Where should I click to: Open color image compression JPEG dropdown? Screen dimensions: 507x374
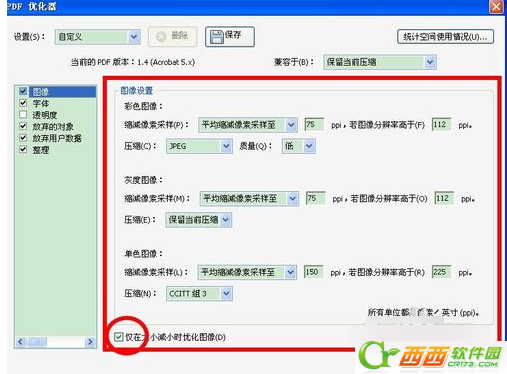[x=199, y=146]
